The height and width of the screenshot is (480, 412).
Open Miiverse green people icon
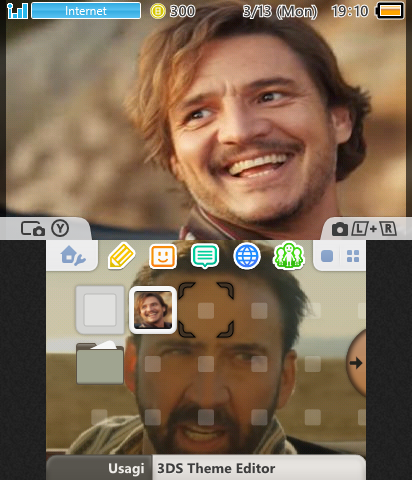click(x=289, y=256)
